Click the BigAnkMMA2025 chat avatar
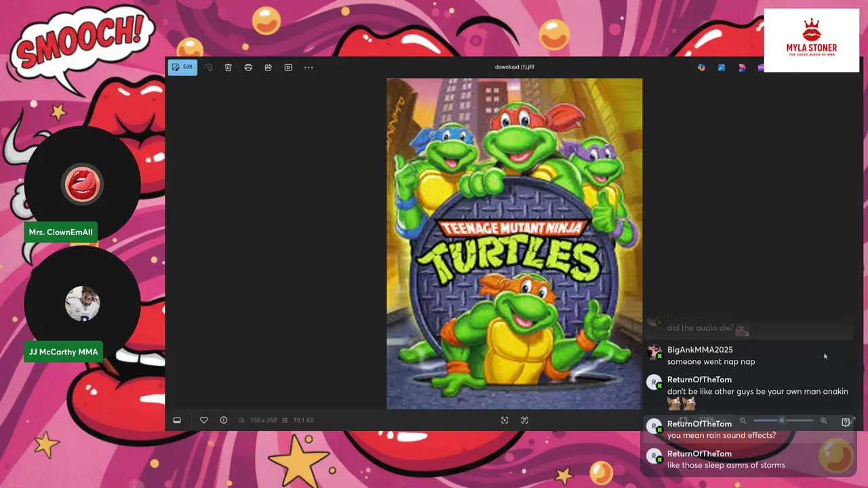The height and width of the screenshot is (488, 868). [654, 352]
